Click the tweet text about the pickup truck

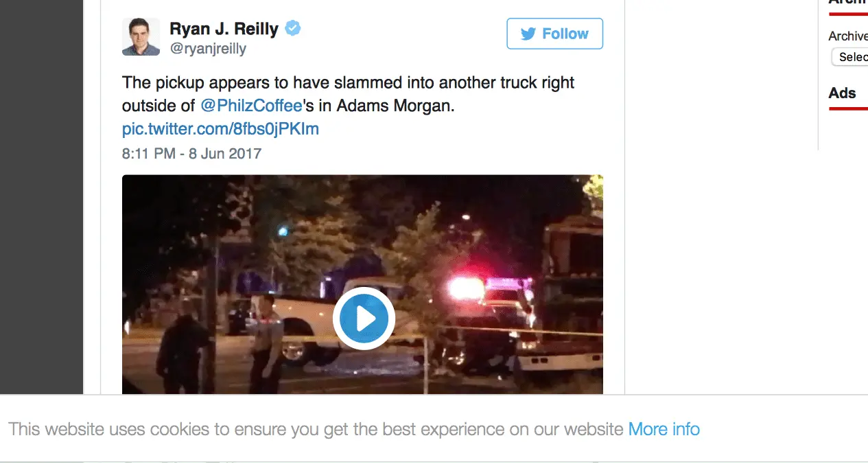[349, 95]
